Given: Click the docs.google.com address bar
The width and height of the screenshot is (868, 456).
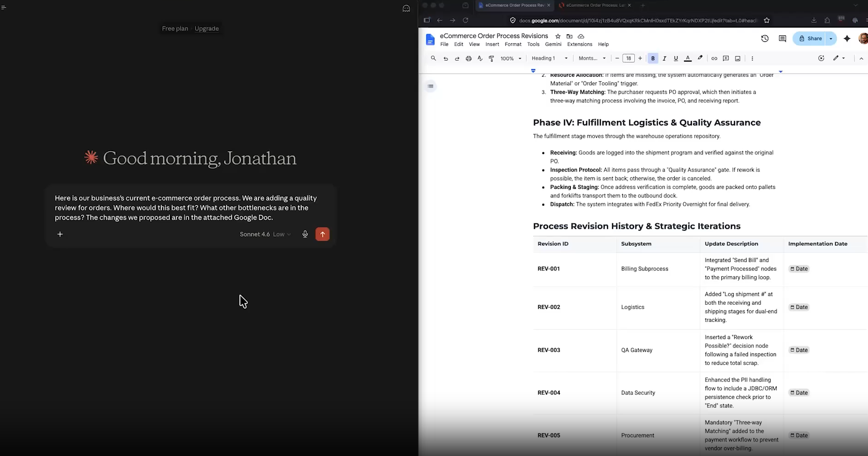Looking at the screenshot, I should point(637,20).
